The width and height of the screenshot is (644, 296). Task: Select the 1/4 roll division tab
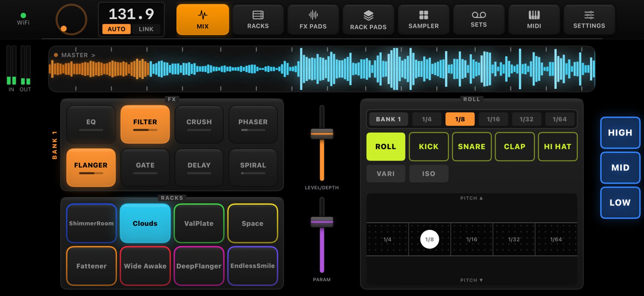pos(426,119)
